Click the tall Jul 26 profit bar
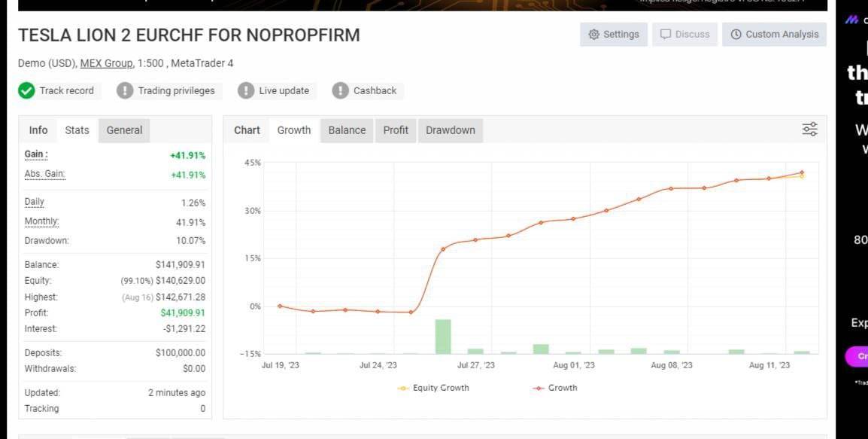 [443, 337]
